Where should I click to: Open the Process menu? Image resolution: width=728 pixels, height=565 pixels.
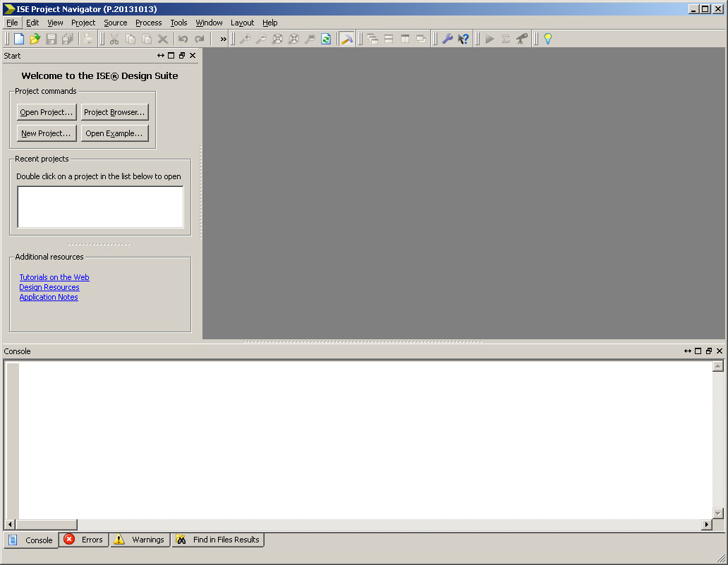[149, 23]
